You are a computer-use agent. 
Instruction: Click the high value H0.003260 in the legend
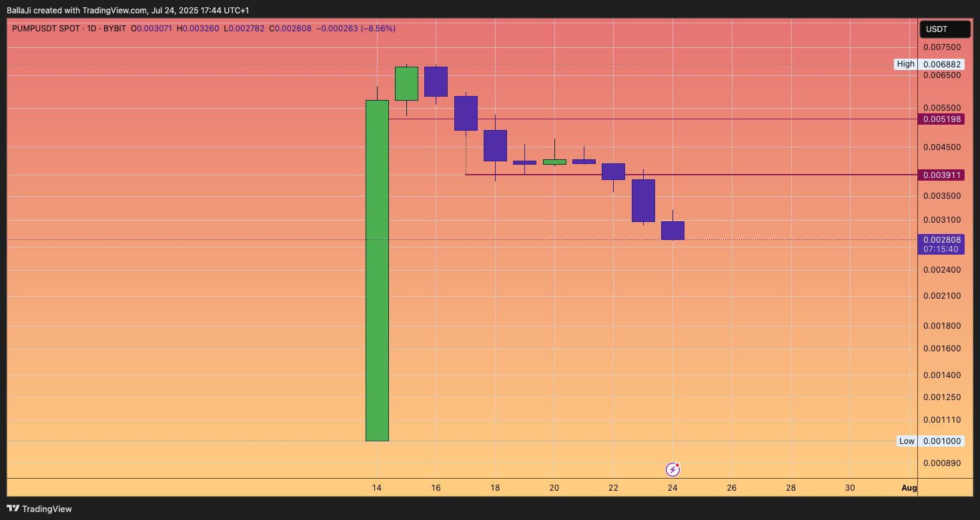coord(197,29)
